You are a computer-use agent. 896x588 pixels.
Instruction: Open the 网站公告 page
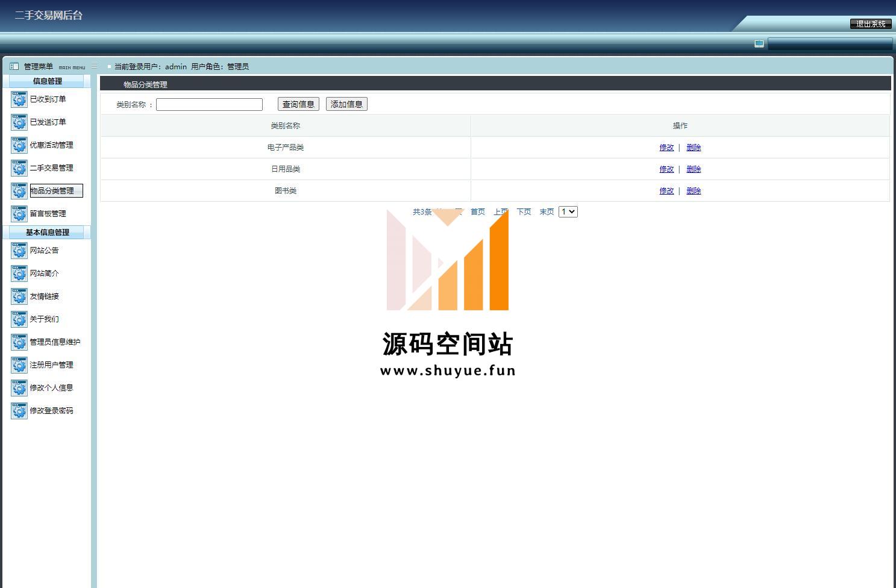(45, 250)
